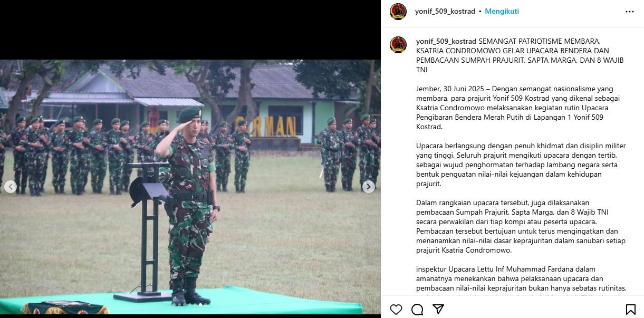
Task: Open the header profile avatar of yonif_509_kostrad
Action: pyautogui.click(x=398, y=12)
